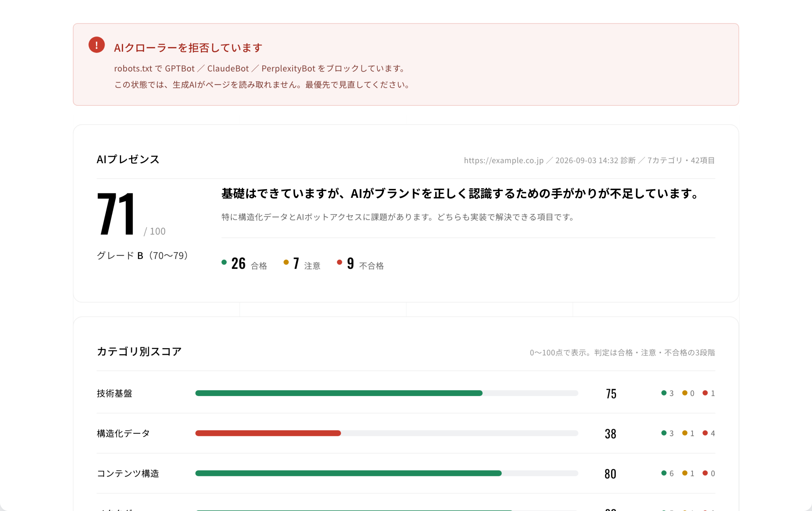Click the 'カテゴリ別スコア' heading

click(139, 351)
